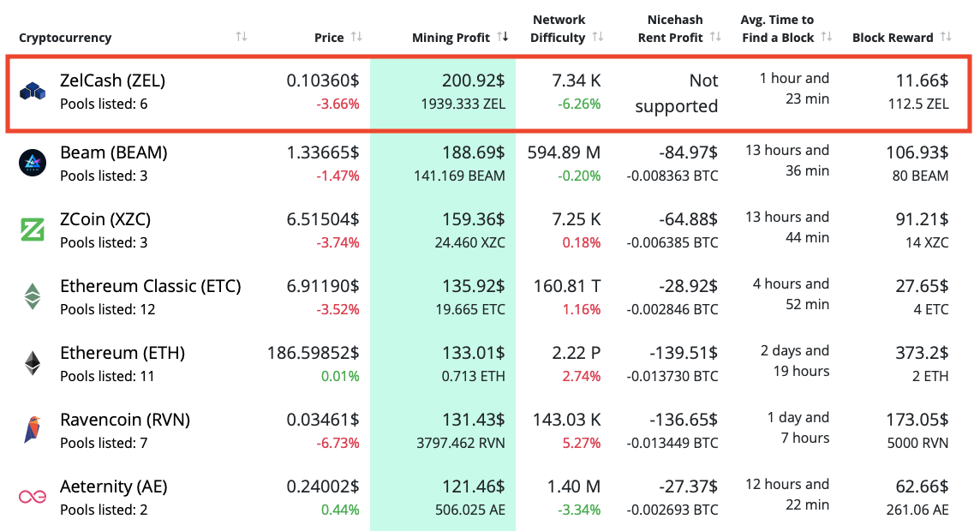This screenshot has width=980, height=531.
Task: Click the ZelCash coin logo icon
Action: (33, 91)
